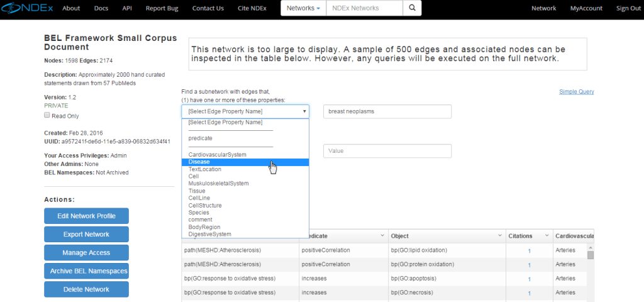Viewport: 644px width, 302px height.
Task: Click the bp(GO:lipid oxidation) cell
Action: 447,250
